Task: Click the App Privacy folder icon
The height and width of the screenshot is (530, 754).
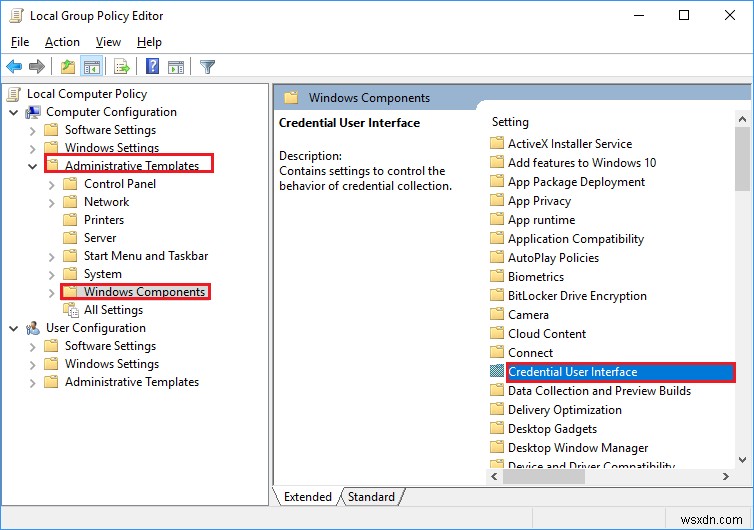Action: click(x=497, y=200)
